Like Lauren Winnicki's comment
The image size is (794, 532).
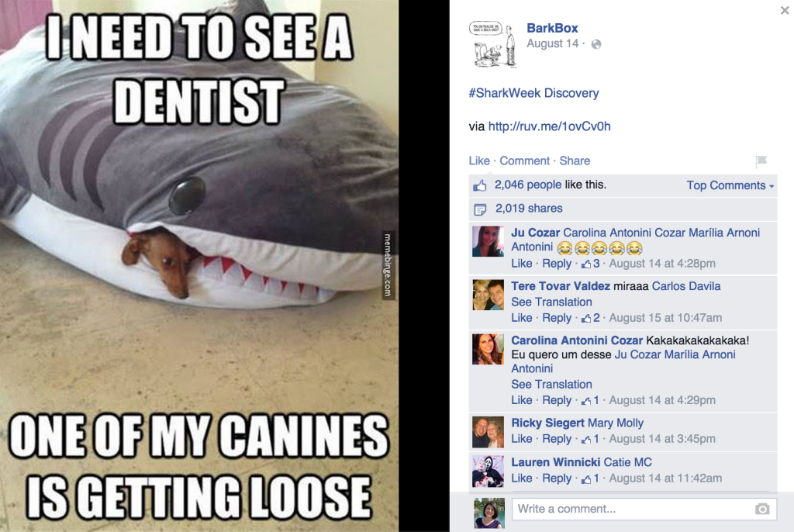[x=522, y=478]
